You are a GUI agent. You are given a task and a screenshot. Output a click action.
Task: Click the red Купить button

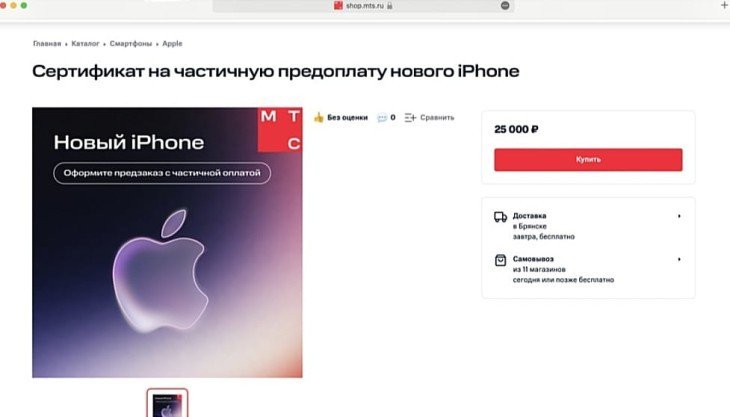[588, 160]
